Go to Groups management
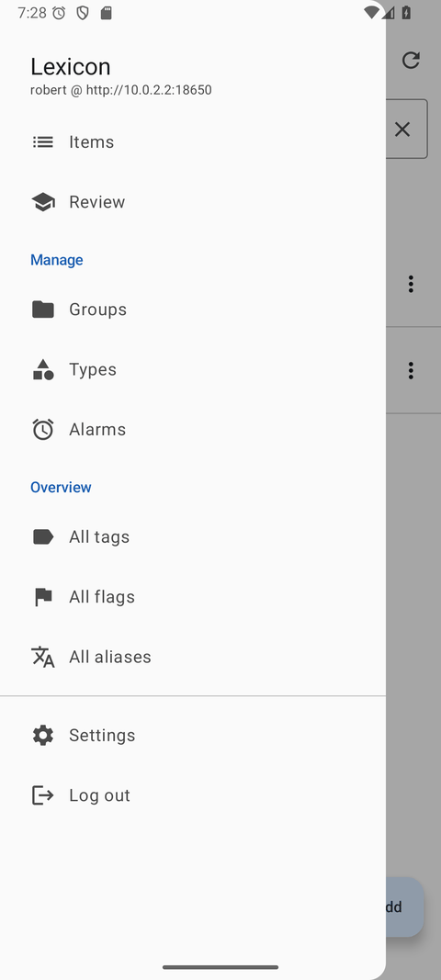Viewport: 441px width, 980px height. click(193, 310)
